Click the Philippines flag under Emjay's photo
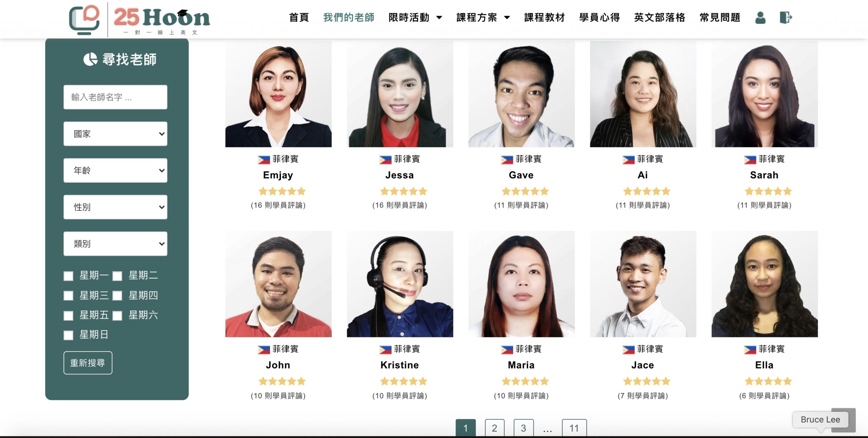 pyautogui.click(x=264, y=160)
